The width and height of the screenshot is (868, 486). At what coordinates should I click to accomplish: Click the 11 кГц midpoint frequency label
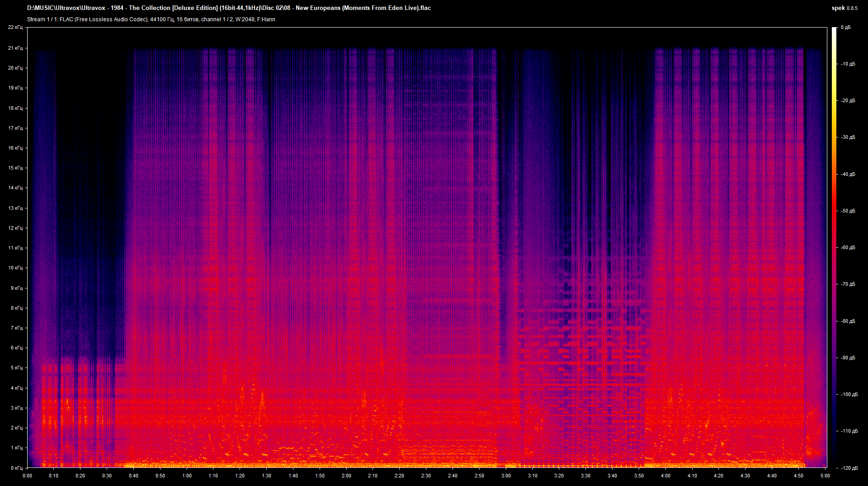click(x=17, y=247)
